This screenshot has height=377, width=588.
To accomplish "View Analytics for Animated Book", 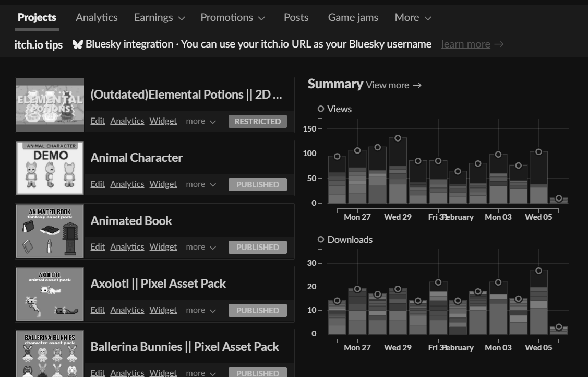I will tap(127, 246).
